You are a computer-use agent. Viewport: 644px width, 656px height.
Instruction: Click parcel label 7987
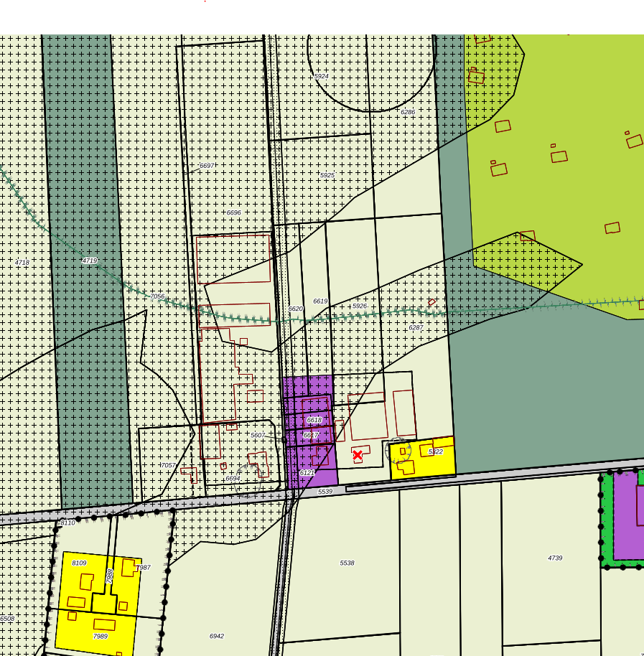(144, 568)
